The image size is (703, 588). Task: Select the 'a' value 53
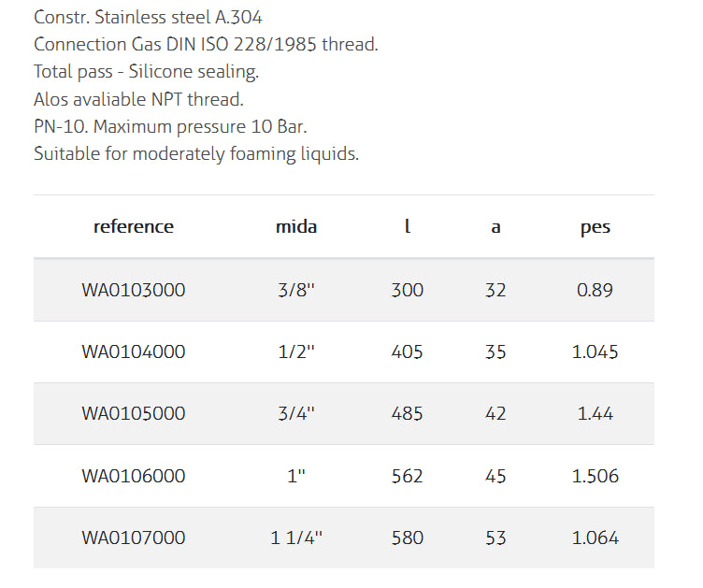point(495,538)
